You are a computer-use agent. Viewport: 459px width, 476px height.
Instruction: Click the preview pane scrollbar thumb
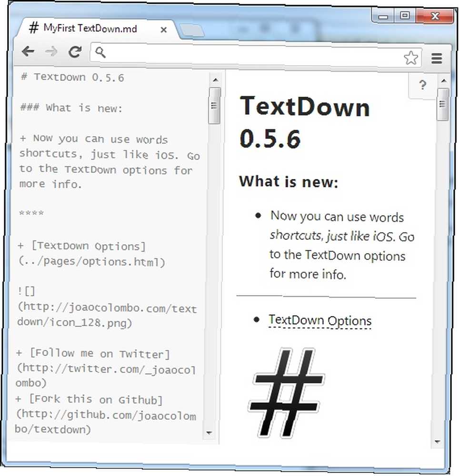click(x=443, y=104)
